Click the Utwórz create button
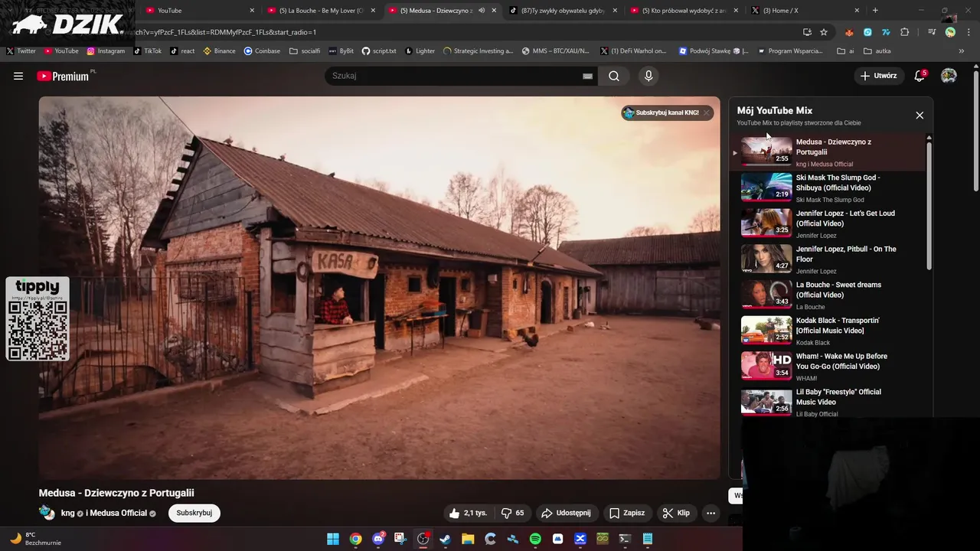 (x=878, y=76)
